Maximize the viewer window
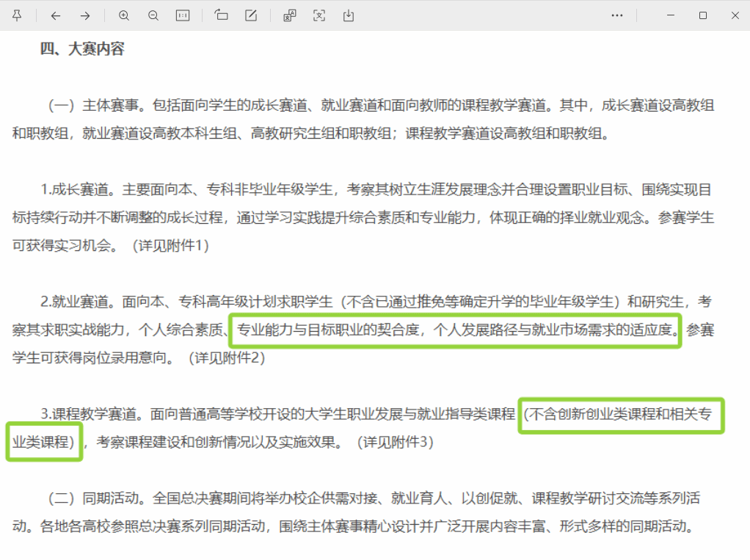750x560 pixels. [x=703, y=15]
